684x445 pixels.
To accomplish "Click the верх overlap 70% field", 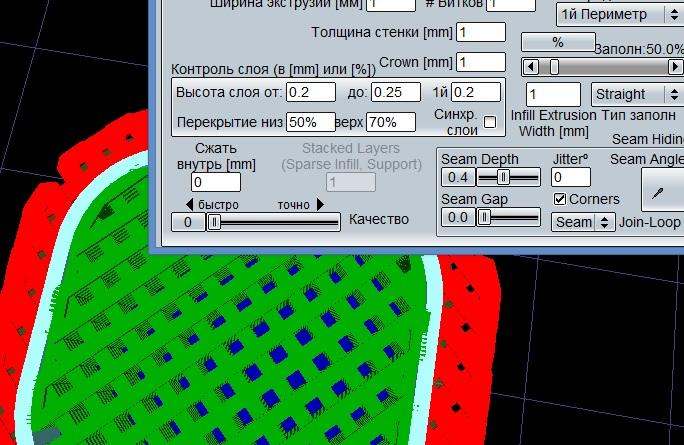I will (x=391, y=122).
